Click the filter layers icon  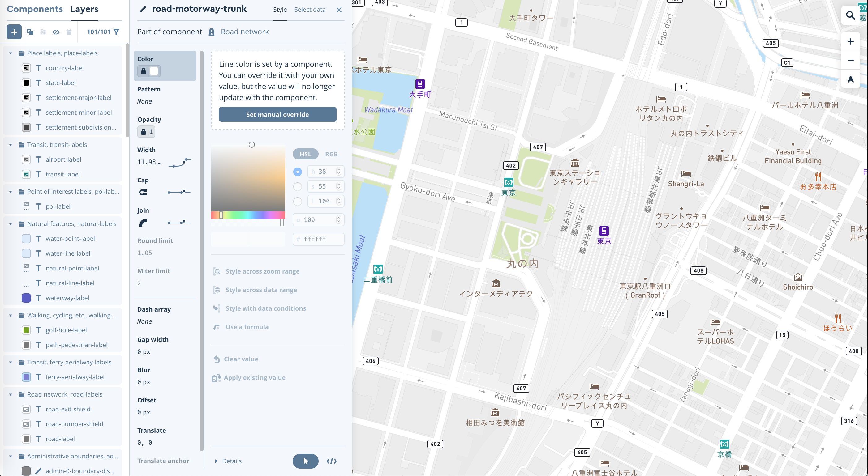[117, 32]
